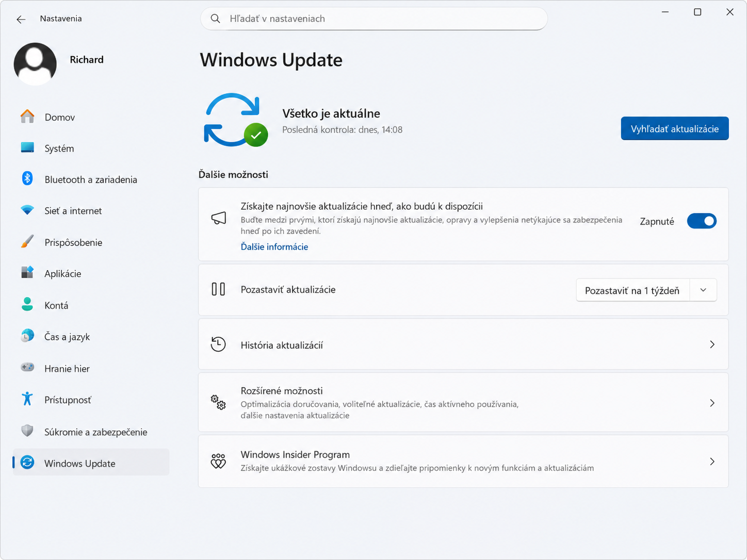Viewport: 747px width, 560px height.
Task: Click the História aktualizácií clock icon
Action: pos(218,344)
